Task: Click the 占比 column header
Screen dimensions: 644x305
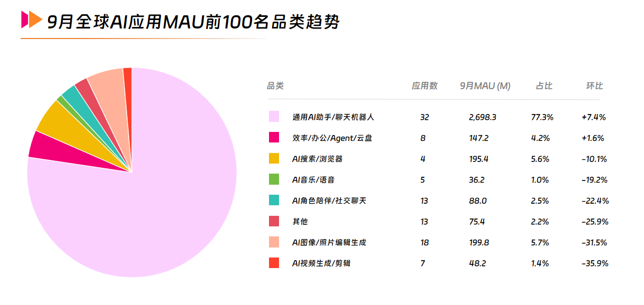Action: point(544,85)
